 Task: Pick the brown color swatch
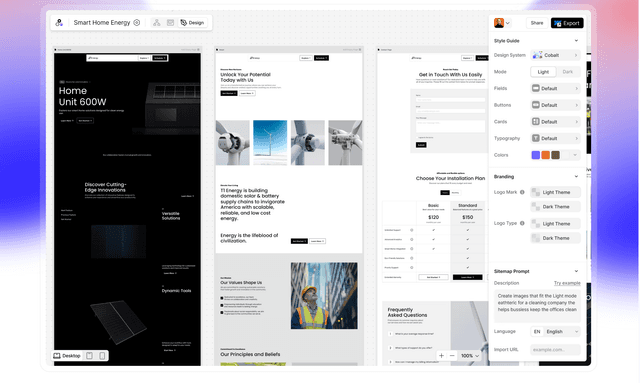click(x=556, y=155)
